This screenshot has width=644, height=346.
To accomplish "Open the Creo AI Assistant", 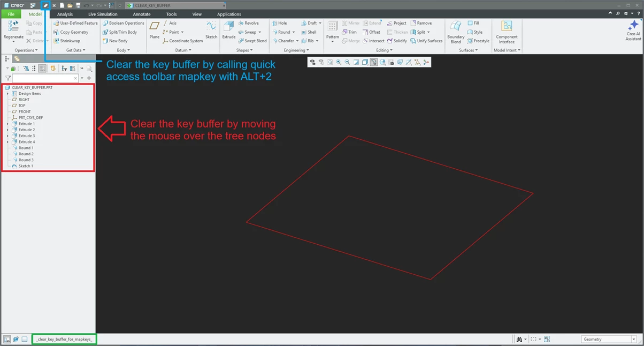I will point(633,31).
